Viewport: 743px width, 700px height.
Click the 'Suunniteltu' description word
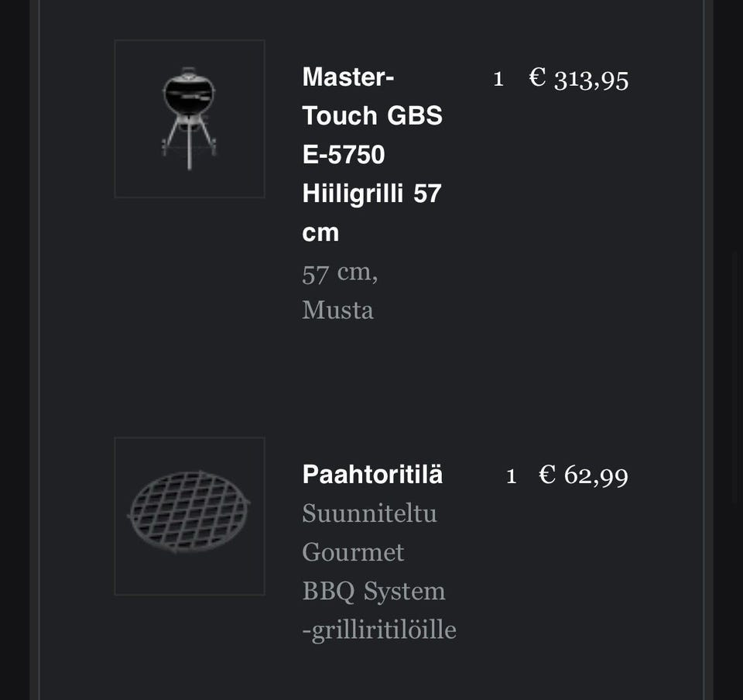pos(369,513)
